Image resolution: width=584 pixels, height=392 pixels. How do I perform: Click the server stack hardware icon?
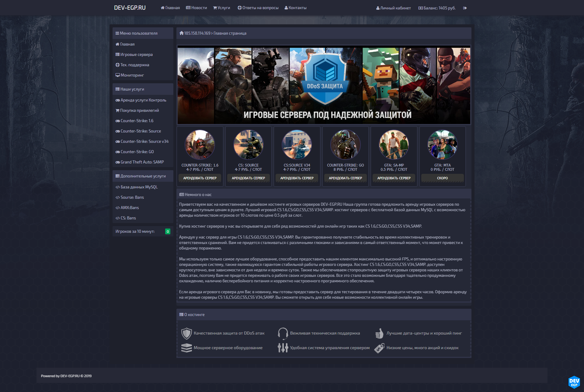[186, 348]
